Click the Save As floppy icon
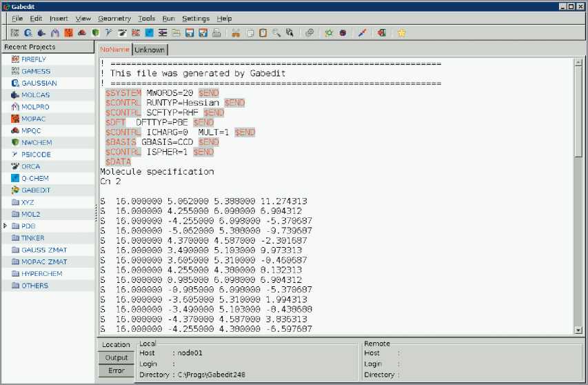This screenshot has width=588, height=385. 203,33
